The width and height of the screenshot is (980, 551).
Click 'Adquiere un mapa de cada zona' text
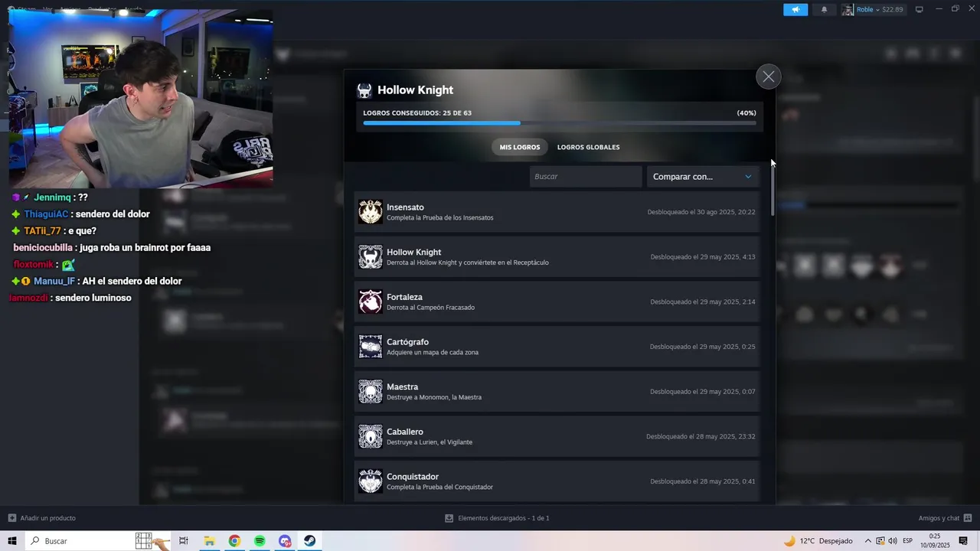click(433, 353)
